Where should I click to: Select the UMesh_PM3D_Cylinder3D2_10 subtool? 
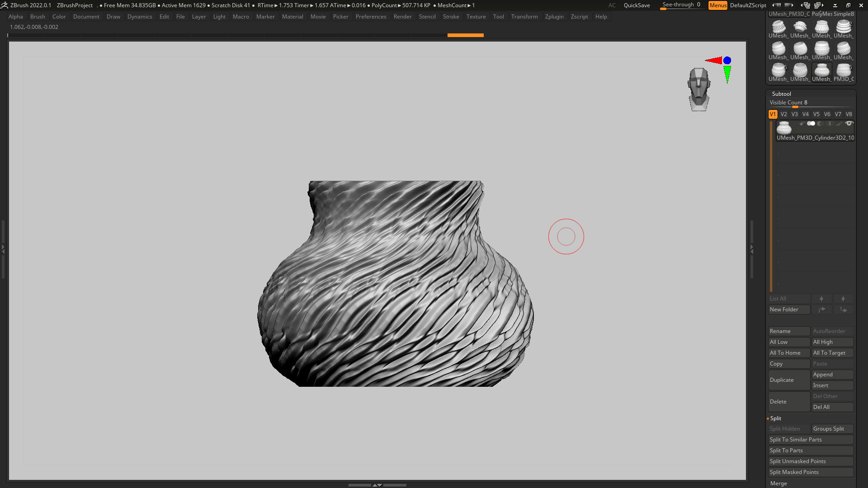pyautogui.click(x=815, y=131)
